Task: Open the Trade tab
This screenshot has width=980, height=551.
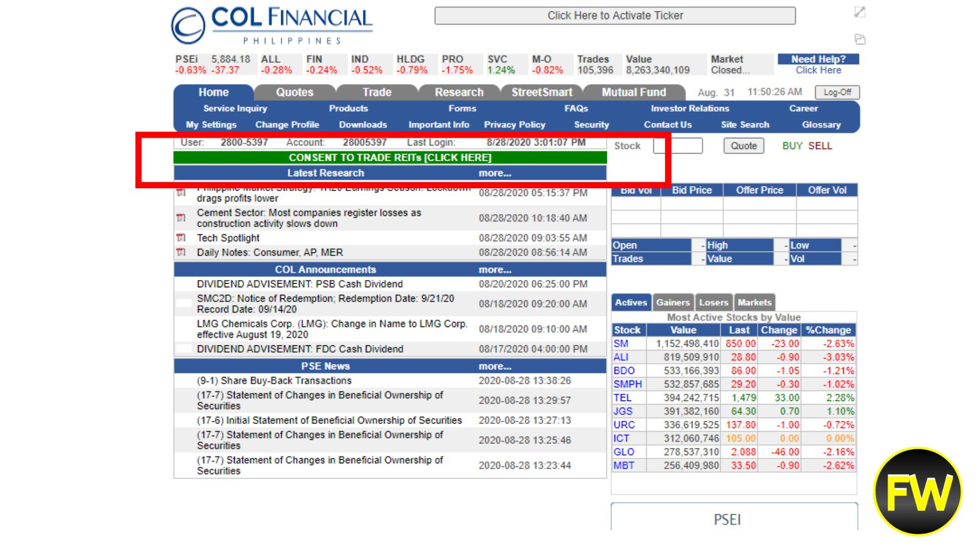Action: tap(377, 92)
